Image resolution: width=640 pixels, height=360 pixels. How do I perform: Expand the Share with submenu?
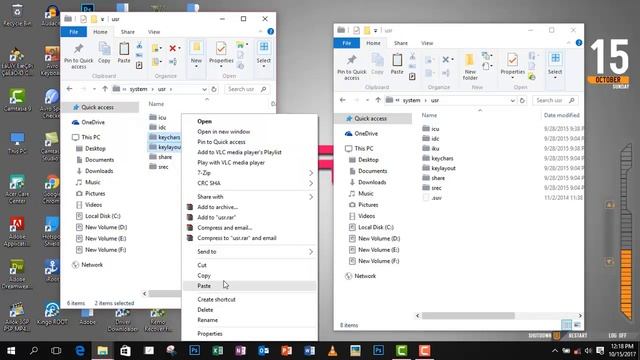pyautogui.click(x=249, y=197)
